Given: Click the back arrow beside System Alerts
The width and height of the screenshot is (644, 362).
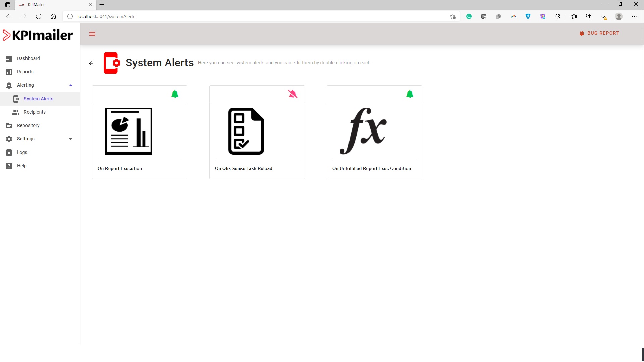Looking at the screenshot, I should (x=91, y=63).
